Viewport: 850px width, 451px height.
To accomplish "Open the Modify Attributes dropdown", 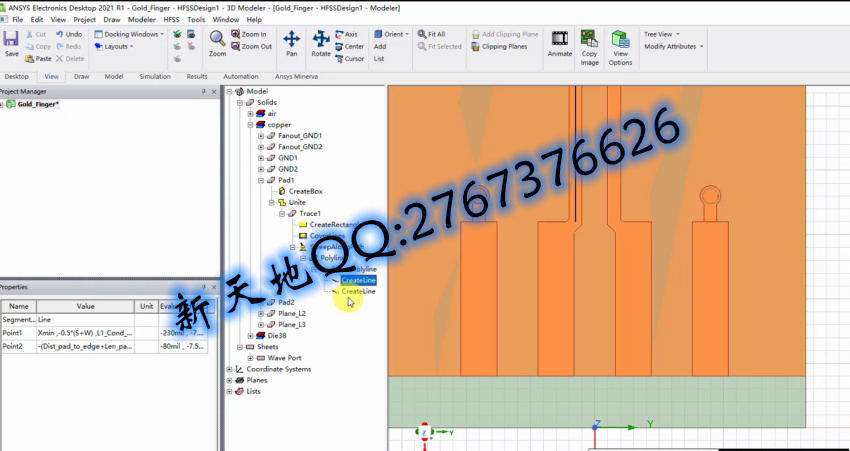I will 673,46.
